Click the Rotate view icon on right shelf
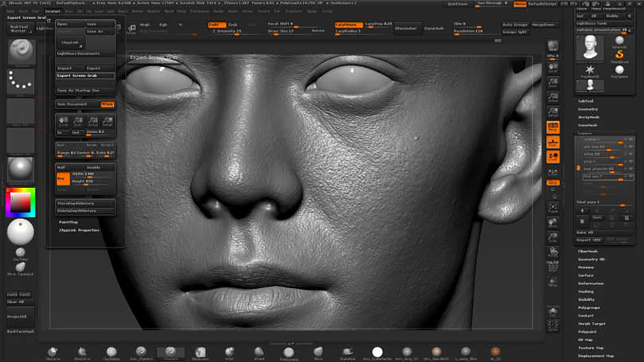Viewport: 644px width, 362px height. 553,253
